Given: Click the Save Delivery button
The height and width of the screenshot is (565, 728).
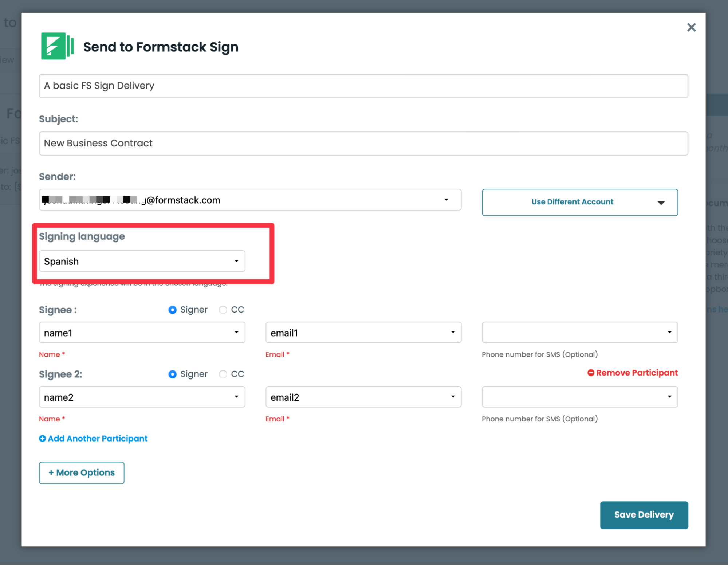Looking at the screenshot, I should click(x=644, y=515).
